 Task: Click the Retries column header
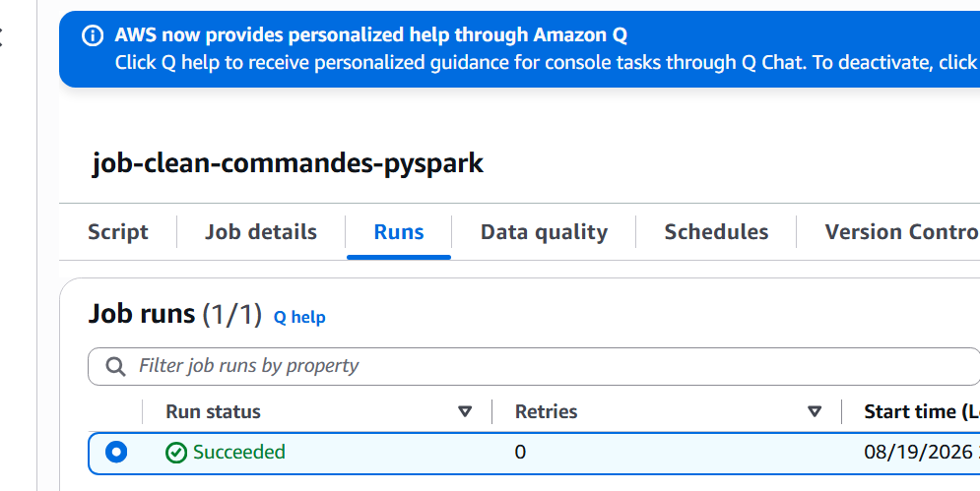pos(546,411)
